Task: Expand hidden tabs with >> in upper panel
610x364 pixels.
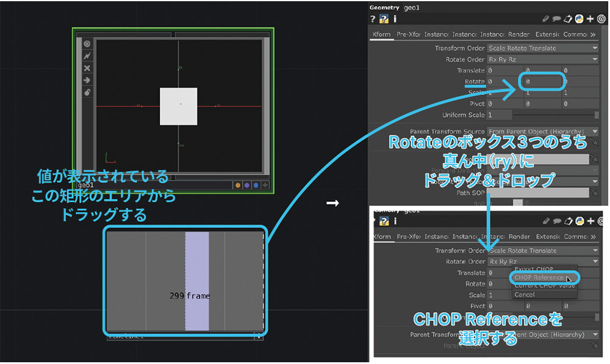Action: pyautogui.click(x=592, y=35)
